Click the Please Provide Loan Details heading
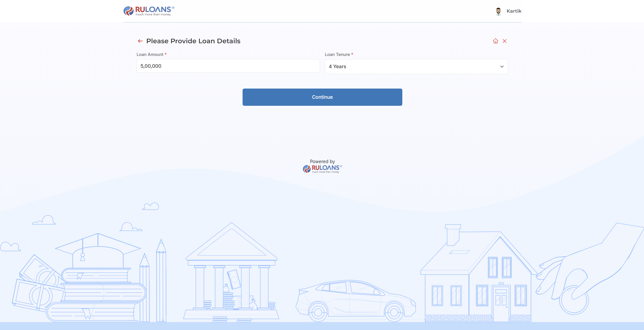This screenshot has width=644, height=330. coord(193,41)
